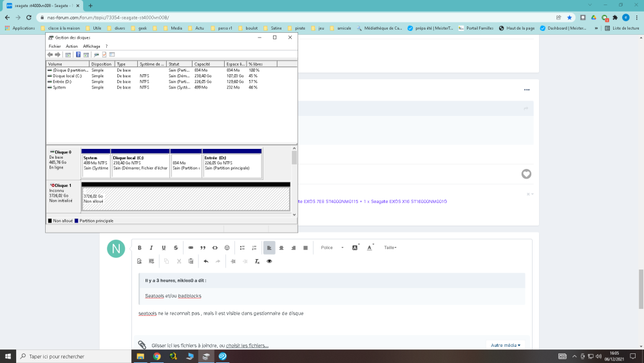Open Action menu in Gestion des disques
The width and height of the screenshot is (644, 363).
point(71,46)
